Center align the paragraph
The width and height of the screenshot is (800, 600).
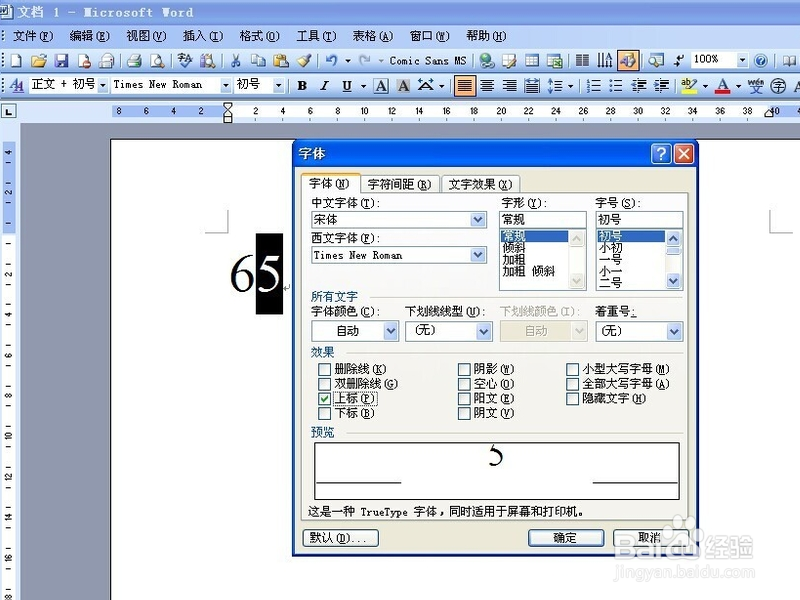487,85
